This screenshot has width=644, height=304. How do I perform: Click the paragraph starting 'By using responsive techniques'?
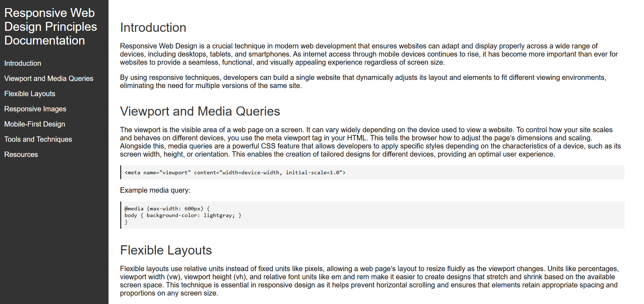[363, 81]
